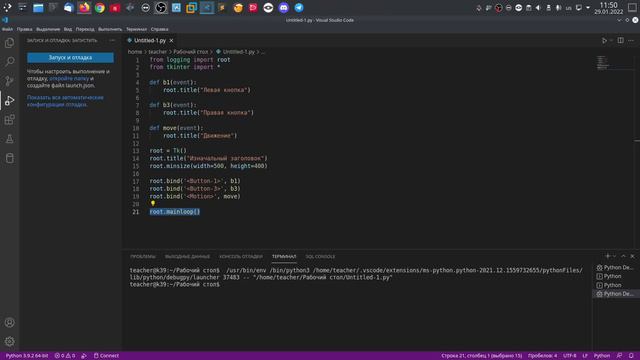Change the file encoding via UTF-8
Image resolution: width=640 pixels, height=360 pixels.
[569, 356]
